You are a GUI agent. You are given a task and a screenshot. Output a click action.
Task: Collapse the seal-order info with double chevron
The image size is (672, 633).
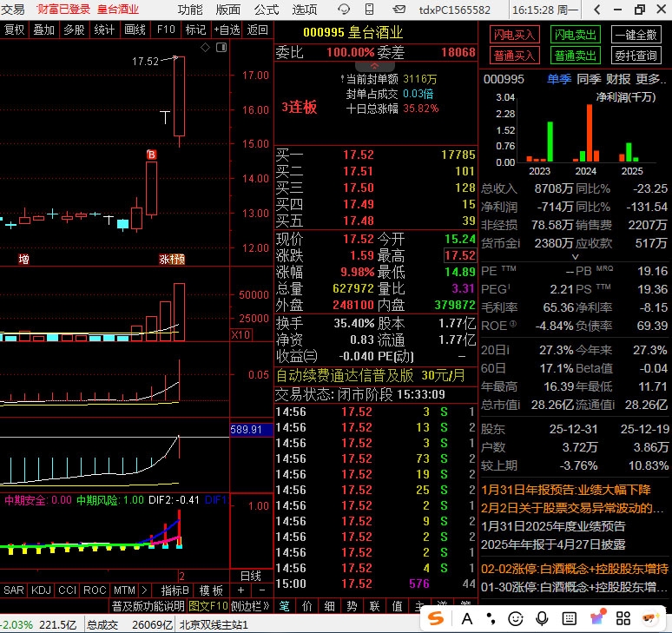tap(374, 66)
